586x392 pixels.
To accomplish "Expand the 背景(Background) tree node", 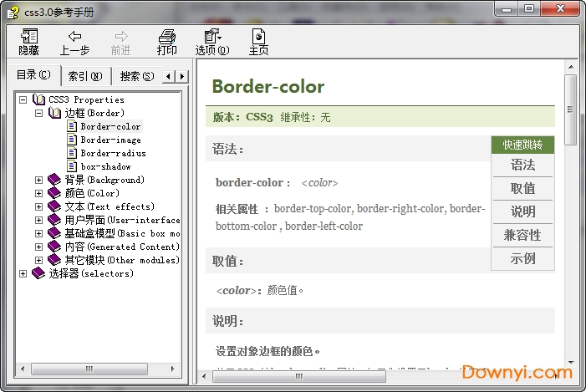I will pyautogui.click(x=38, y=180).
